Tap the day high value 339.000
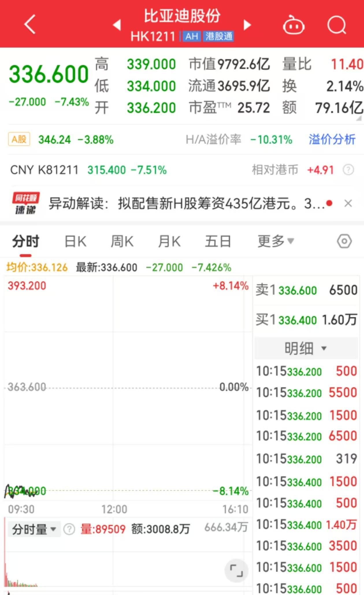364x595 pixels. coord(151,64)
